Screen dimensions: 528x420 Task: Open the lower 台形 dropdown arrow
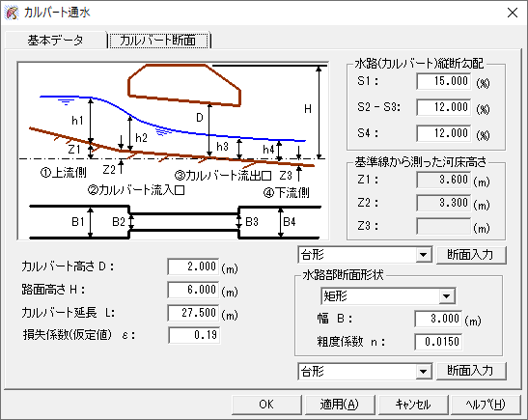[424, 372]
